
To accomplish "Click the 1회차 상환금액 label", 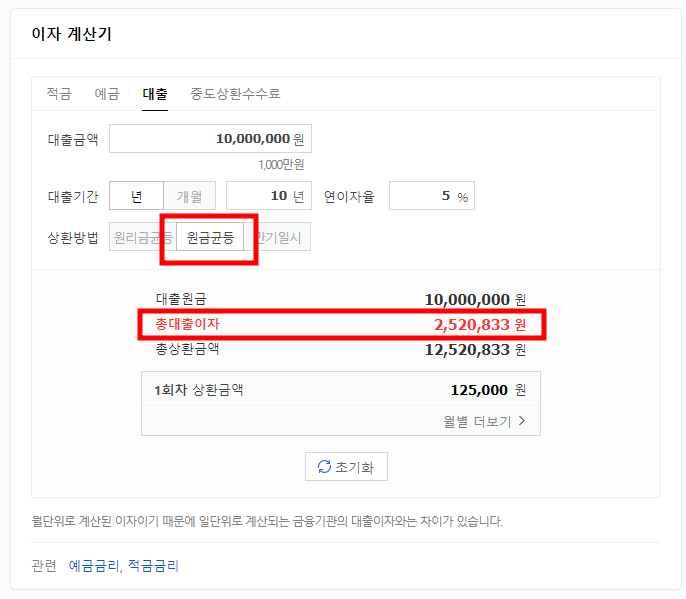I will pos(199,390).
